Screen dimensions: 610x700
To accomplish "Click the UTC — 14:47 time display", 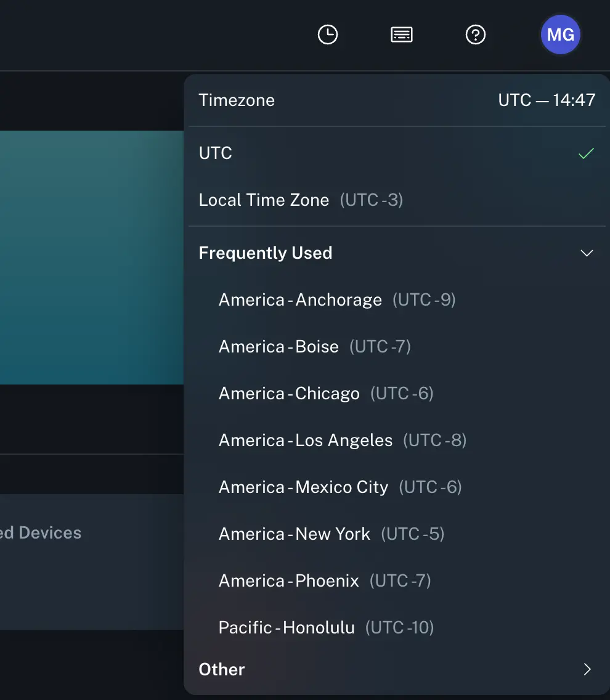I will [x=547, y=99].
